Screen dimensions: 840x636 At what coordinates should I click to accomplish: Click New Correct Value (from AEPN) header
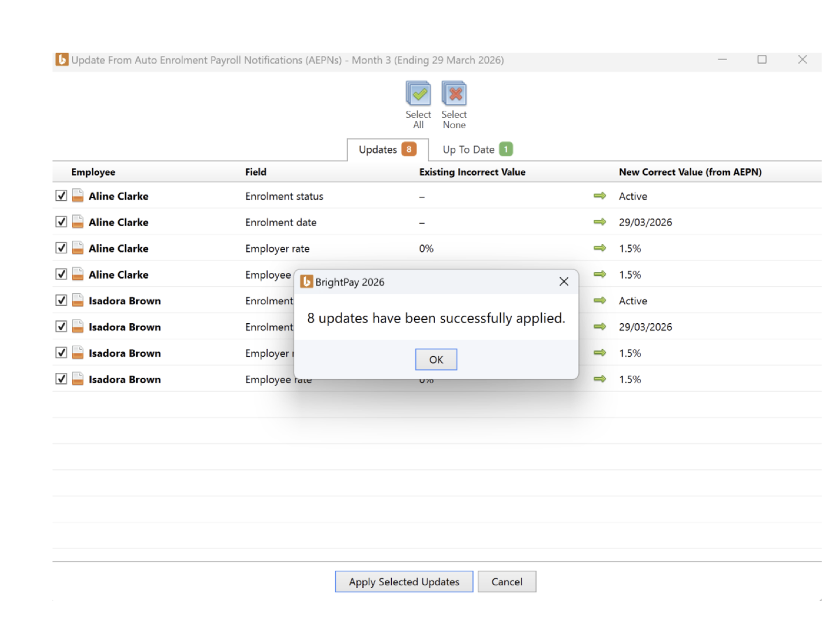[690, 172]
